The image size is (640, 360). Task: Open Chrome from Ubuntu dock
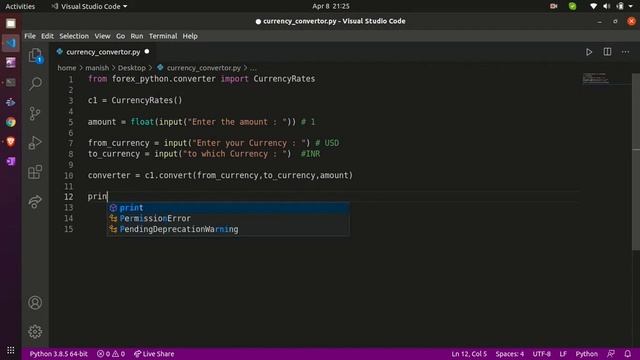pos(11,122)
